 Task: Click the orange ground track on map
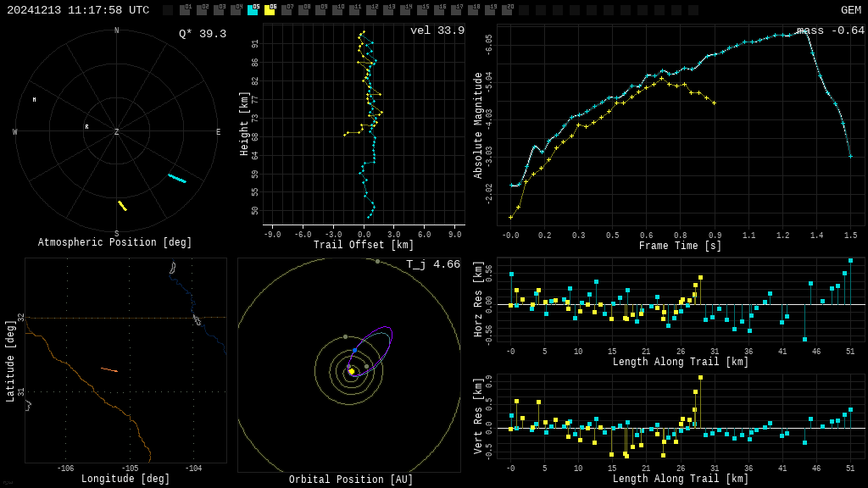coord(108,369)
